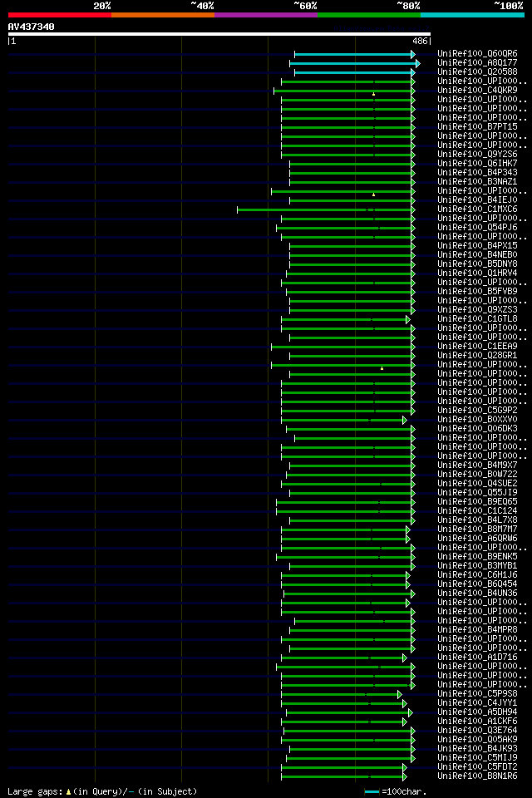Image resolution: width=532 pixels, height=798 pixels.
Task: Select hit UniRef100_Q9XZS3
Action: pyautogui.click(x=477, y=310)
